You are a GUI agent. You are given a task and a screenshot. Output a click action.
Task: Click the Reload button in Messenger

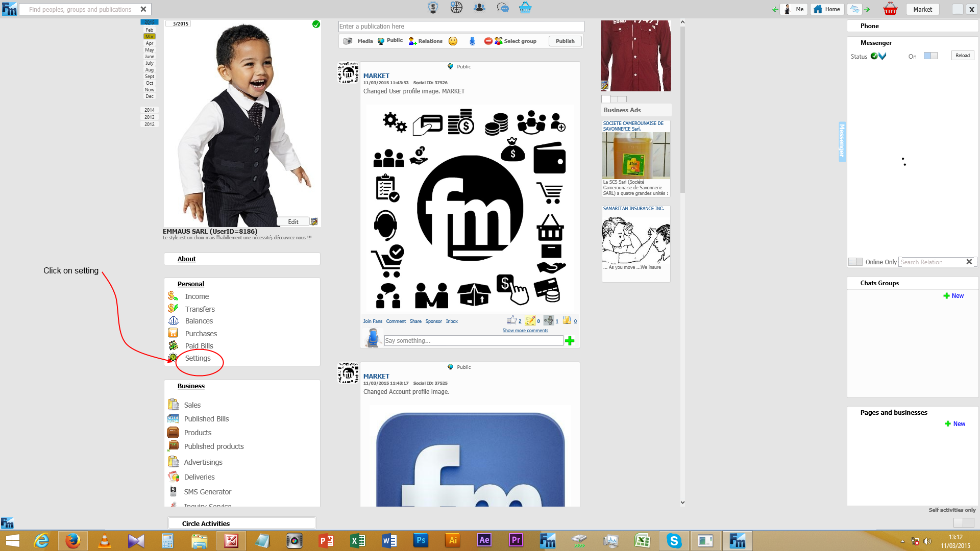963,55
